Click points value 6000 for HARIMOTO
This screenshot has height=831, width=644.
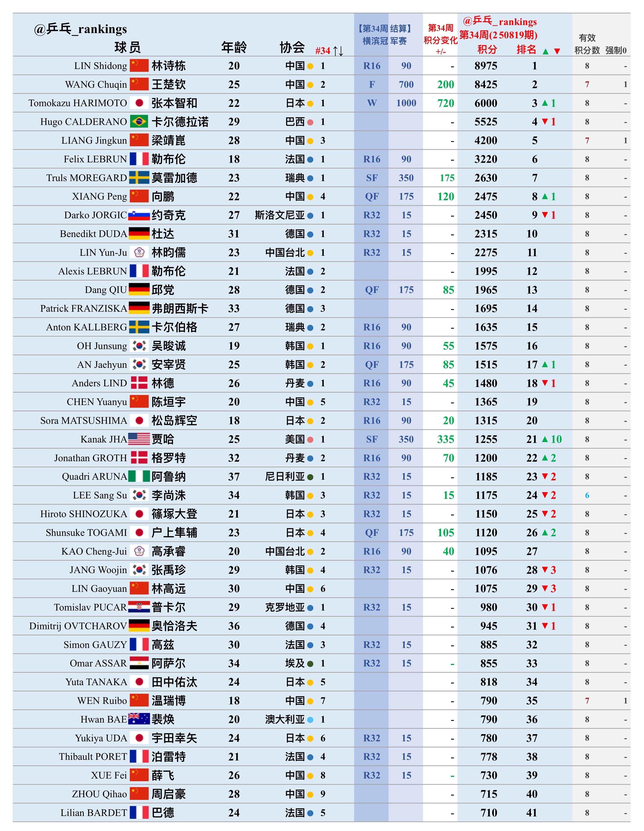[486, 103]
